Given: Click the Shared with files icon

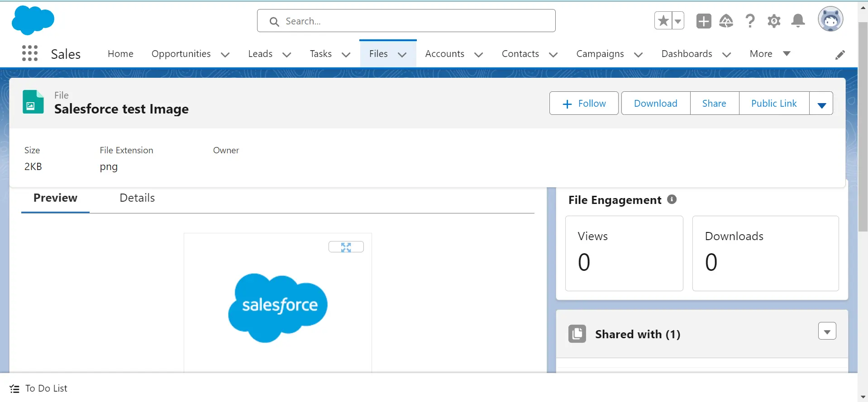Looking at the screenshot, I should click(577, 334).
